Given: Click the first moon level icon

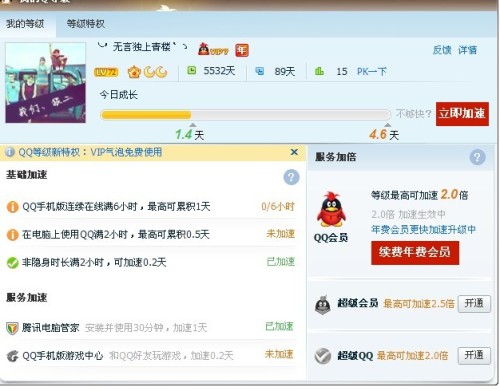Looking at the screenshot, I should pos(150,72).
